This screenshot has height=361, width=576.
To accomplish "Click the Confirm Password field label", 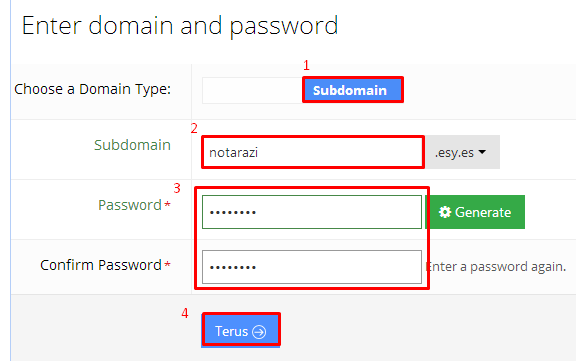I will (101, 265).
